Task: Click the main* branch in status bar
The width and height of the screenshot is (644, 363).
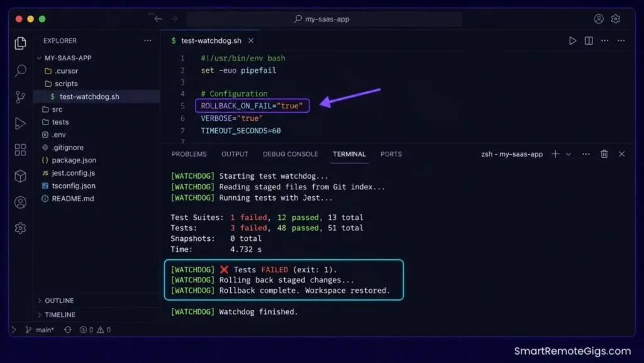Action: [40, 330]
